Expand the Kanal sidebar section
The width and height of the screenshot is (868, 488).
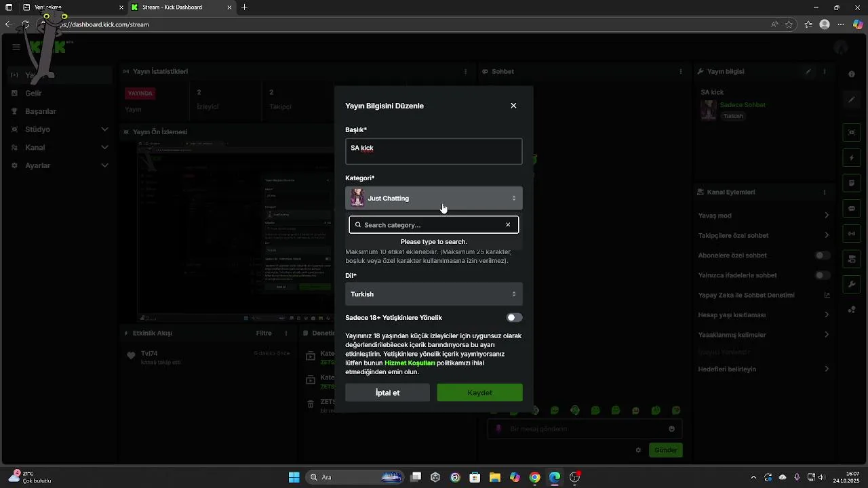click(104, 147)
